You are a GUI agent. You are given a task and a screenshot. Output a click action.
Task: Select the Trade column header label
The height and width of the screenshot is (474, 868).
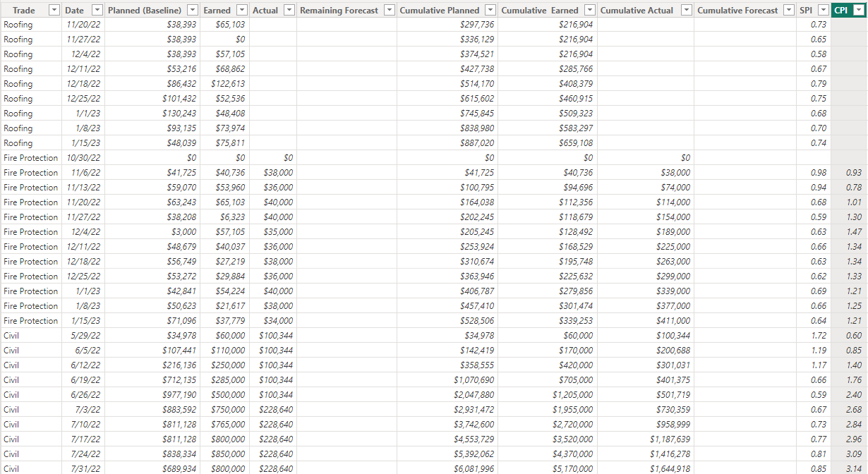tap(24, 11)
